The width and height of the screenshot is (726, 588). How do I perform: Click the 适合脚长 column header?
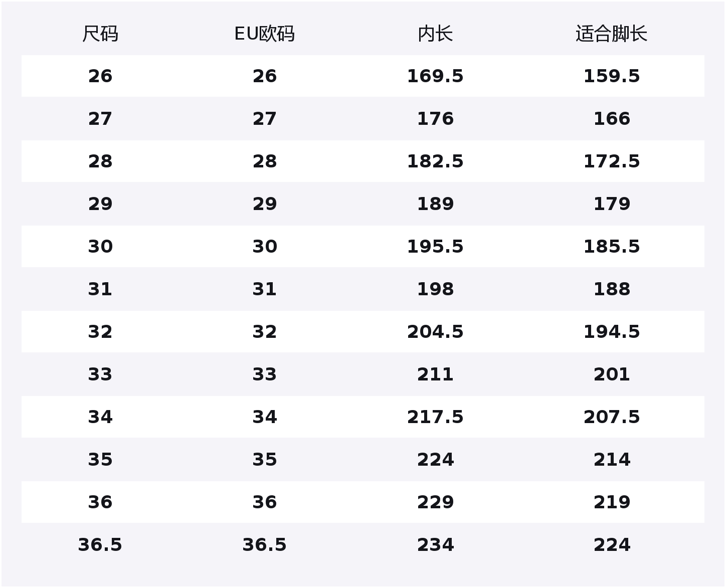[611, 34]
